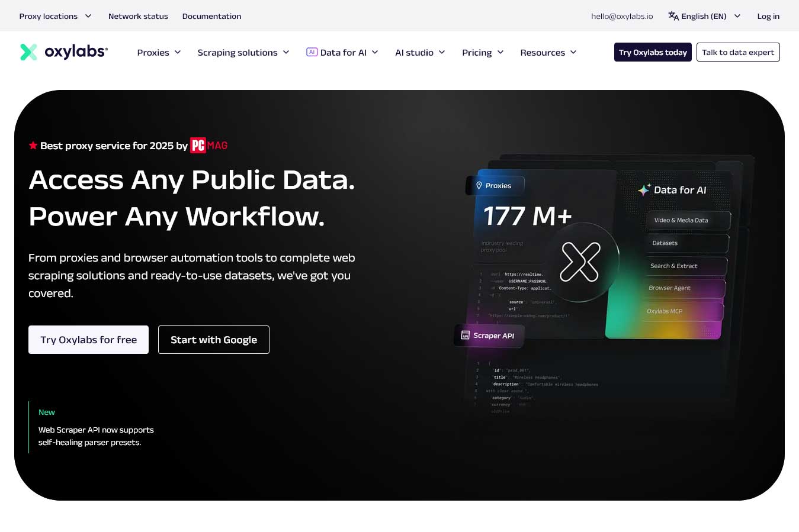Select the Datasets card
This screenshot has width=799, height=532.
click(x=686, y=243)
